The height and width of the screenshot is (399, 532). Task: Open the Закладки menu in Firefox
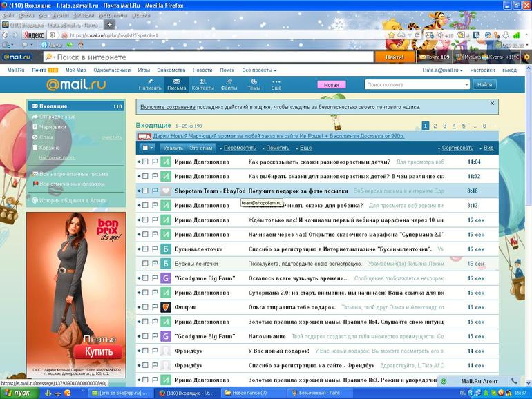(x=84, y=14)
